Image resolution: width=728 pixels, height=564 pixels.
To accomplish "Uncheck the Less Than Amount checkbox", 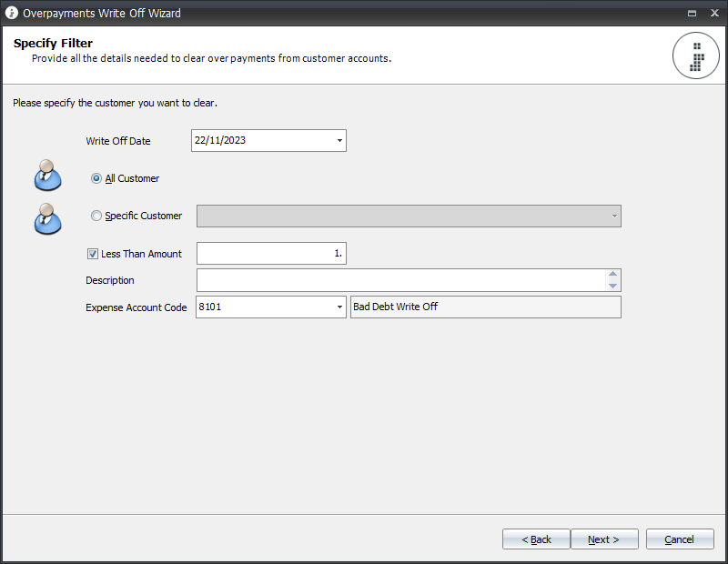I will [x=93, y=254].
